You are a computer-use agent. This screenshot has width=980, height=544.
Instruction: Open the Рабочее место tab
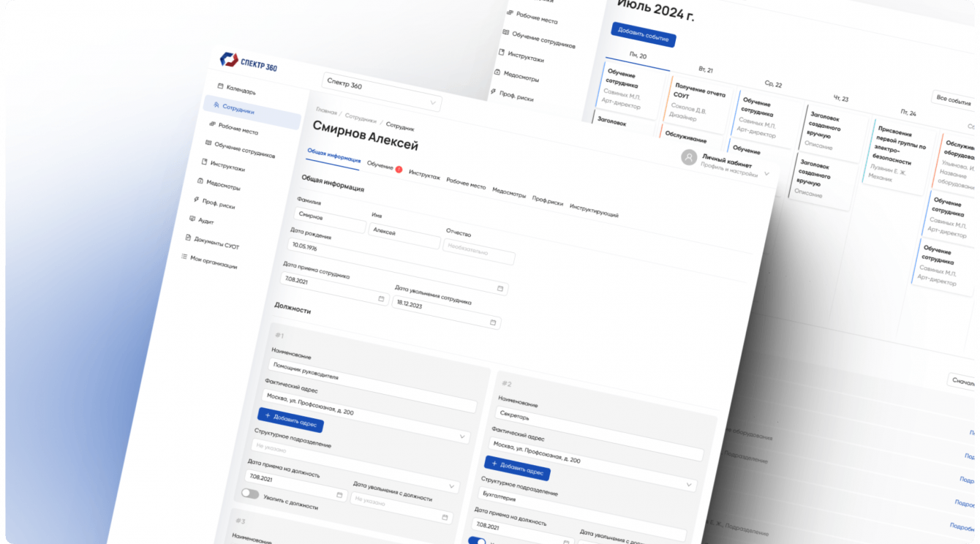coord(466,184)
